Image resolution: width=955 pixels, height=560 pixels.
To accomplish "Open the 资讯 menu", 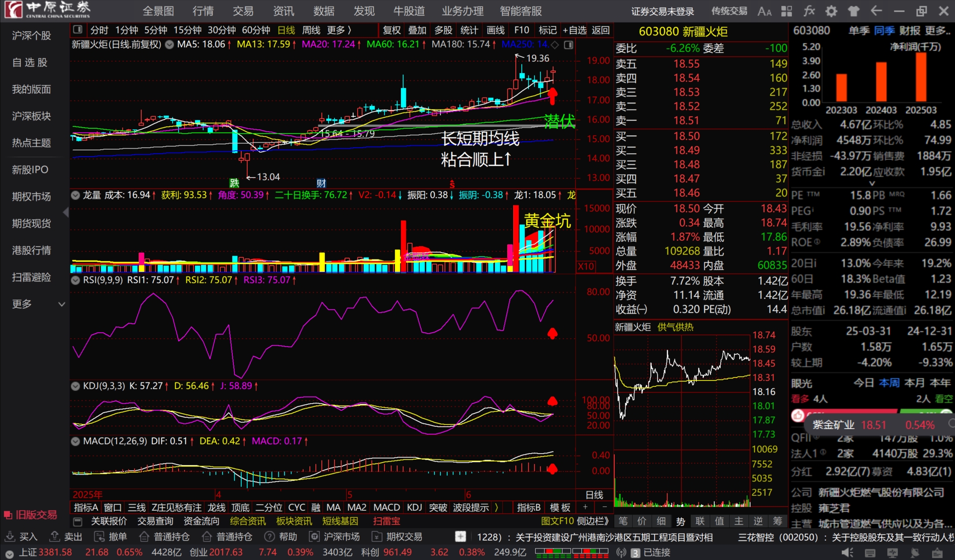I will [284, 11].
